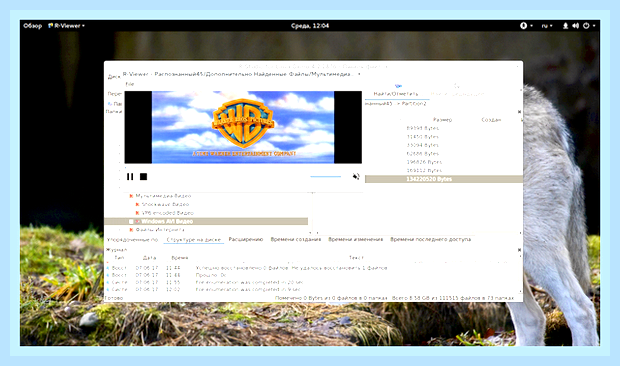Click red icon beside Файлы Интернета

coord(131,230)
